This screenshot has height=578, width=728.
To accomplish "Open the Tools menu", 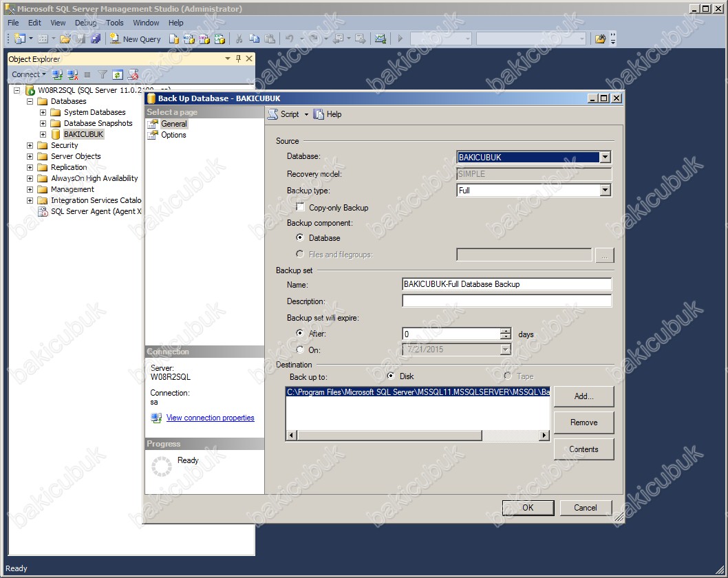I will (x=115, y=23).
